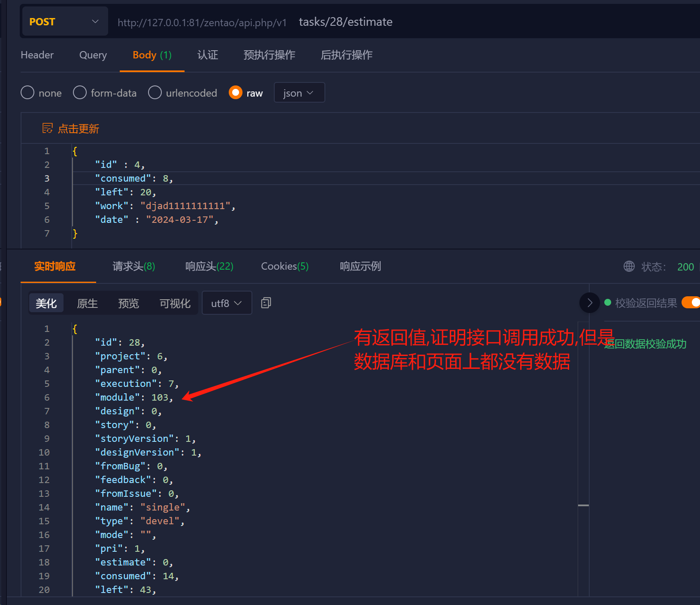Screen dimensions: 700x605
Task: Switch to the 响应头 tab
Action: coord(209,266)
